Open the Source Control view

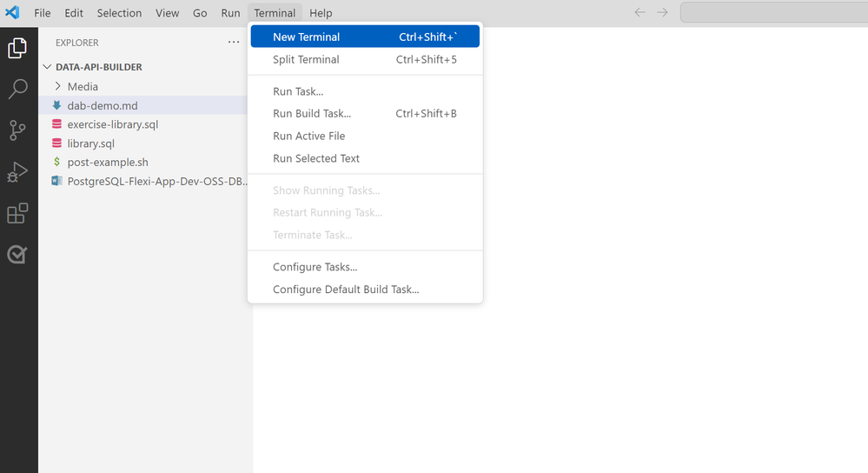(x=17, y=130)
